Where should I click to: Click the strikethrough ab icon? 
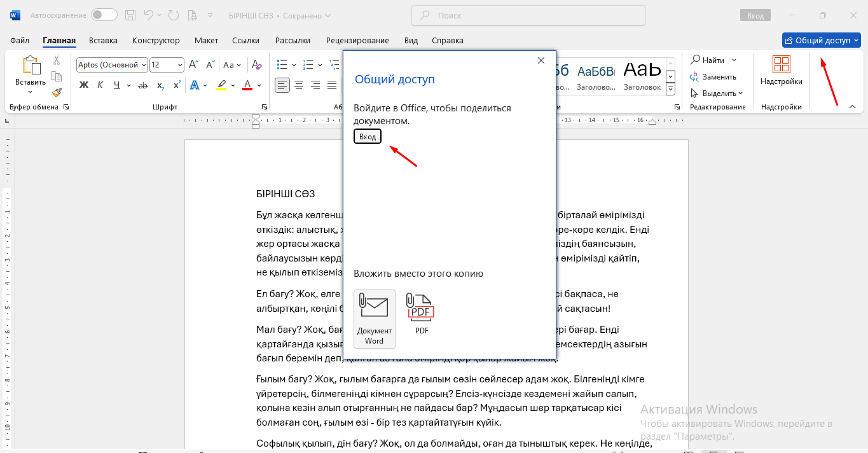pos(142,85)
